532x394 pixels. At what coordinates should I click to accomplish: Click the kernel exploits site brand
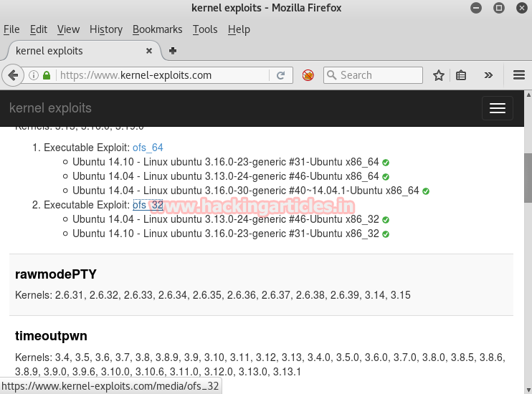(50, 108)
